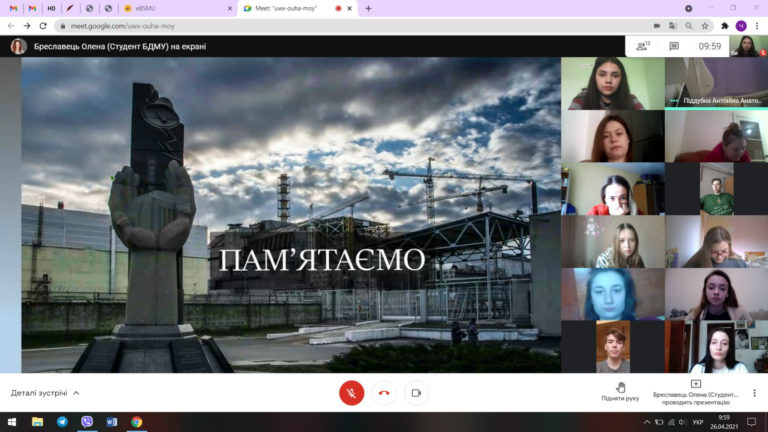The width and height of the screenshot is (768, 432).
Task: Open a new browser tab
Action: click(368, 8)
